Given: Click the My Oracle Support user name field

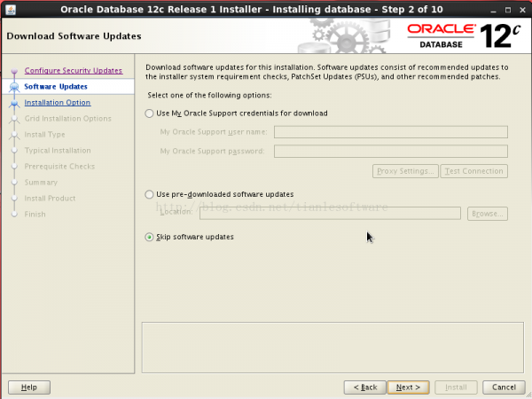Looking at the screenshot, I should pos(391,132).
